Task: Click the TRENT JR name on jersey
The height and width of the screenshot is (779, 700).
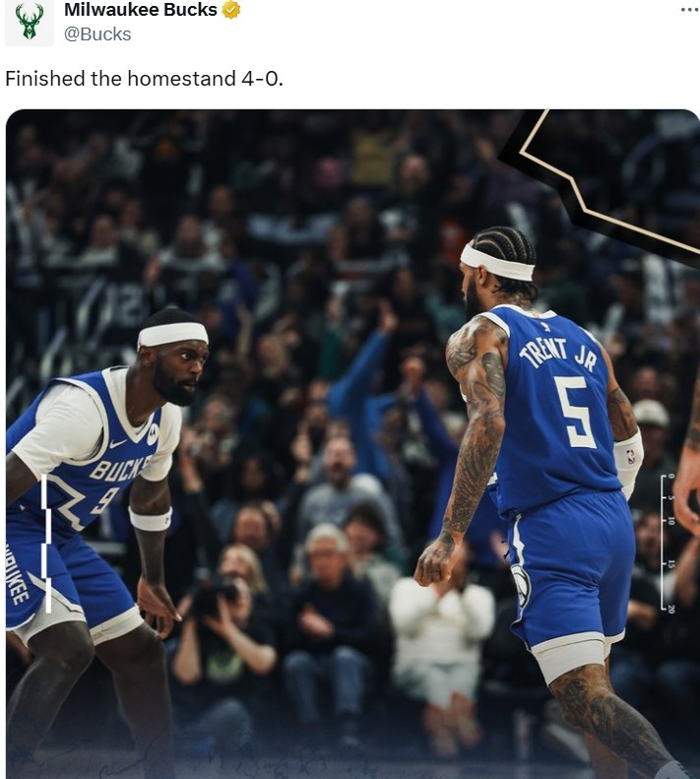Action: click(557, 354)
